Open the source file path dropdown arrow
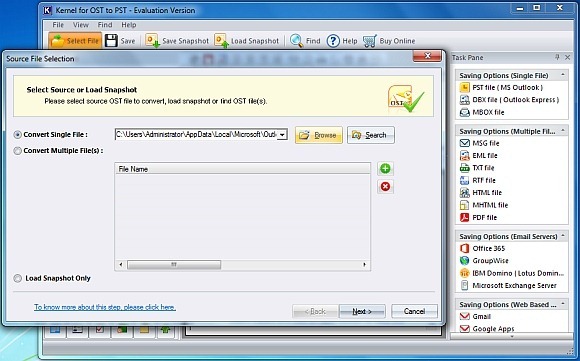 pyautogui.click(x=282, y=135)
